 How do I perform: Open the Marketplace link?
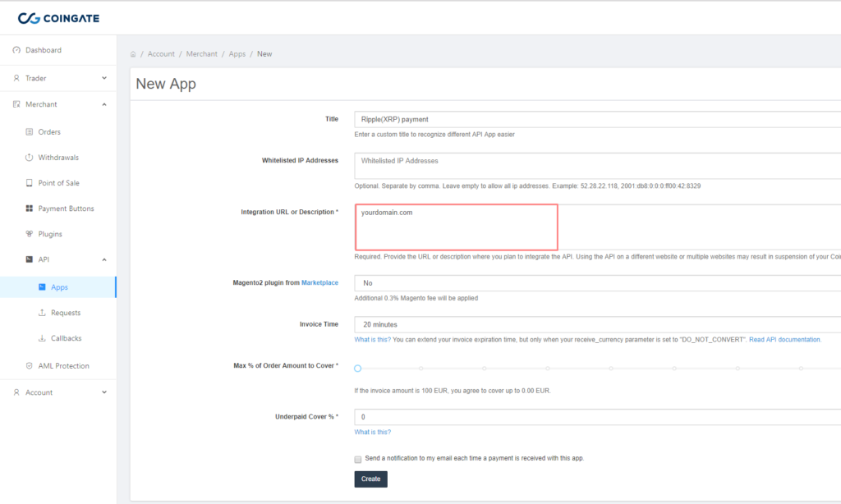tap(321, 282)
